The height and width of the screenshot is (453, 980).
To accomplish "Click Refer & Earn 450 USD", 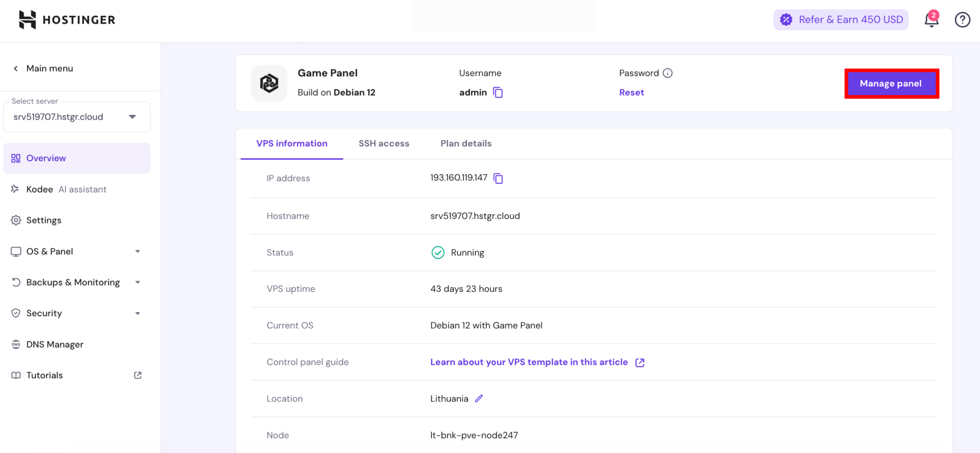I will pyautogui.click(x=841, y=20).
